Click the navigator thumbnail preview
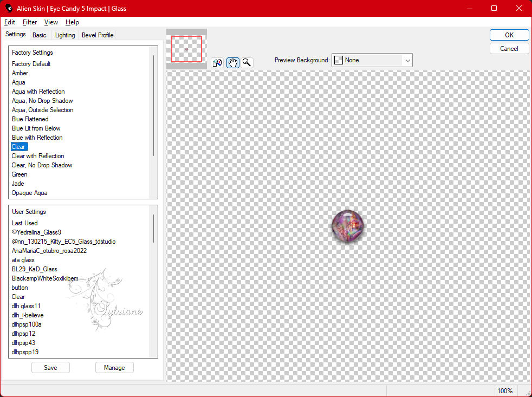Screen dimensions: 532x397 [x=186, y=49]
